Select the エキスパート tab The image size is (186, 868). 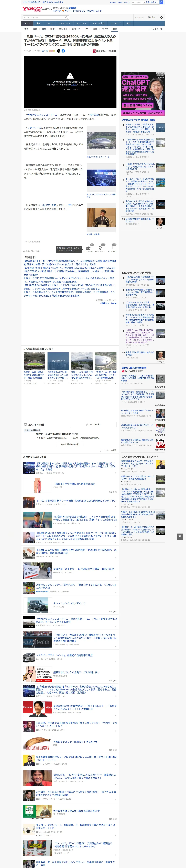pos(64,24)
